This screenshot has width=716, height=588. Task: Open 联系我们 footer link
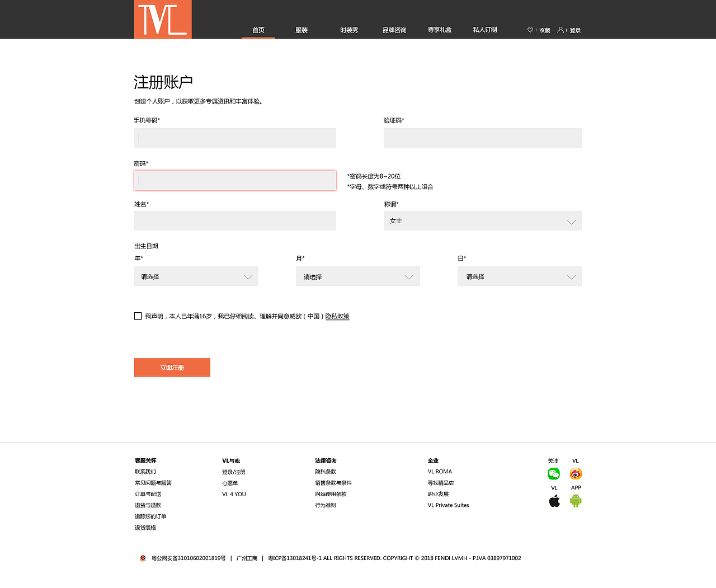pyautogui.click(x=145, y=472)
